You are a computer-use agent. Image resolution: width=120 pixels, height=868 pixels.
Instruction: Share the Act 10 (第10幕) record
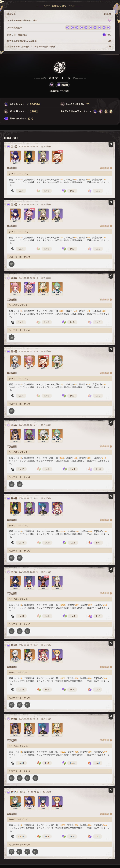click(x=111, y=790)
